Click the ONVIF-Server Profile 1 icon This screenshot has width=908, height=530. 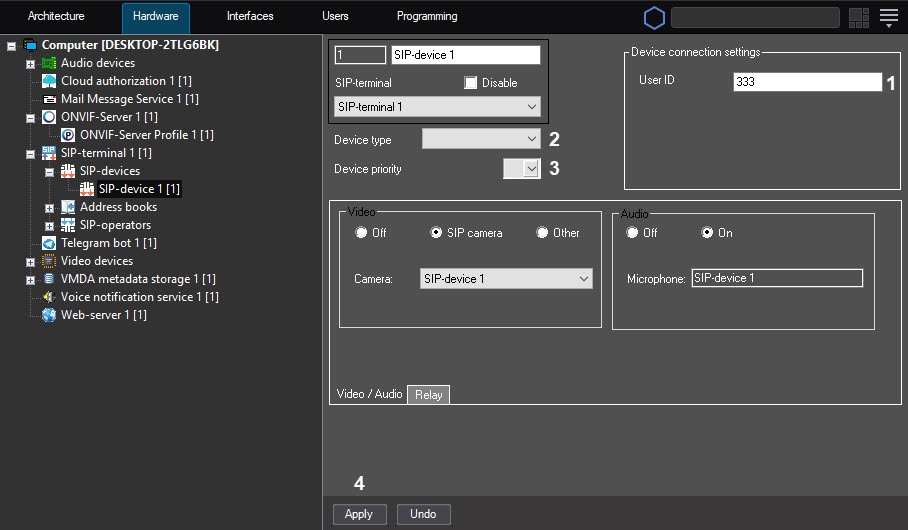(x=68, y=135)
